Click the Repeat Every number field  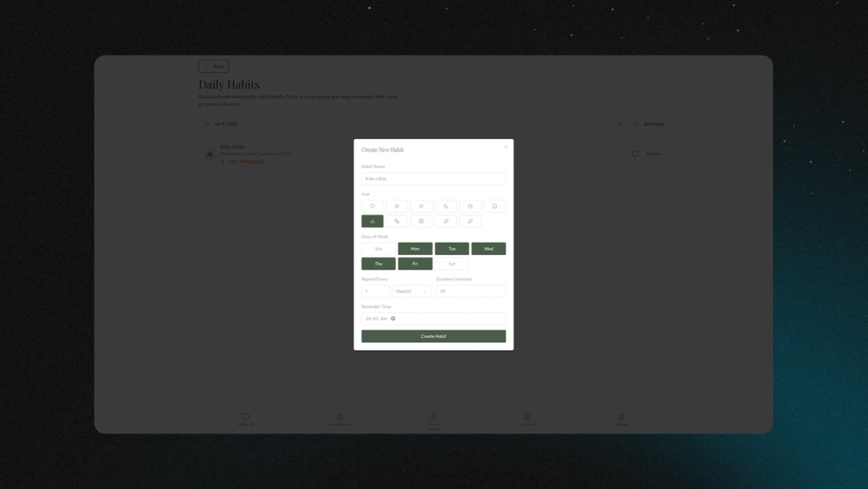375,291
